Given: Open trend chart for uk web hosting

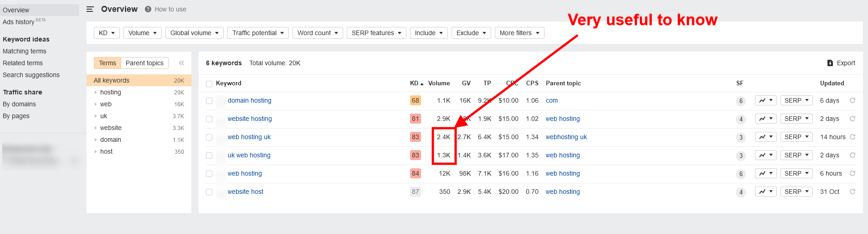Looking at the screenshot, I should pyautogui.click(x=765, y=155).
